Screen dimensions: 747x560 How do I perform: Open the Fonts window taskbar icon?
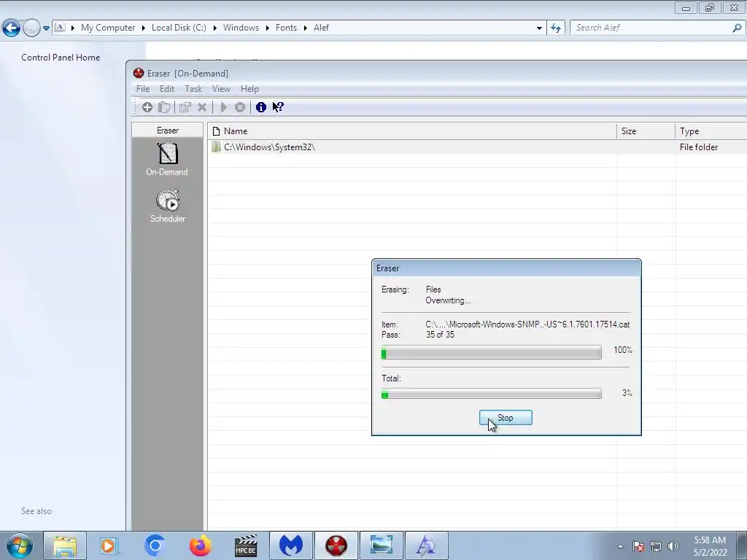tap(426, 545)
